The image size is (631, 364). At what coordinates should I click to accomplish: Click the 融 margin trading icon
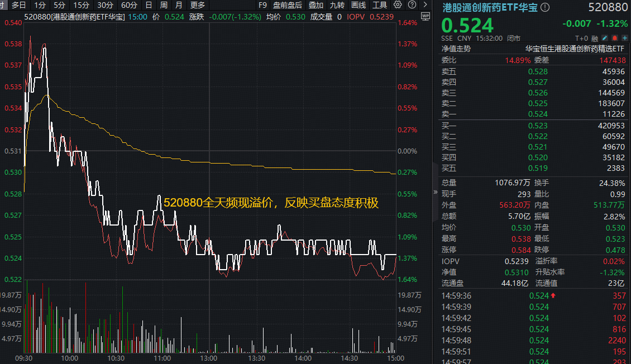595,38
